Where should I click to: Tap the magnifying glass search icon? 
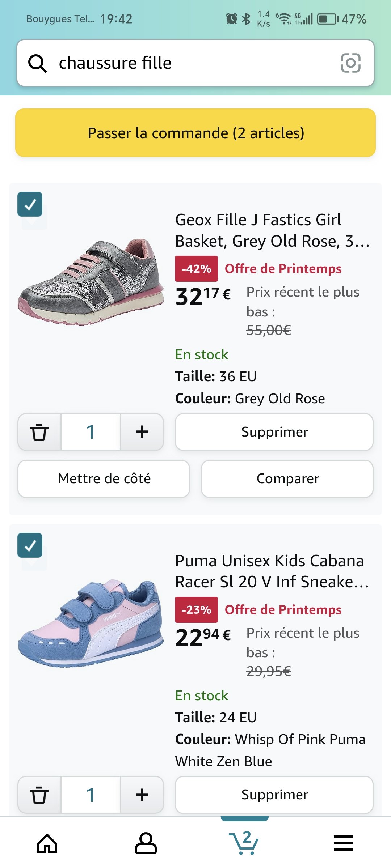point(37,63)
